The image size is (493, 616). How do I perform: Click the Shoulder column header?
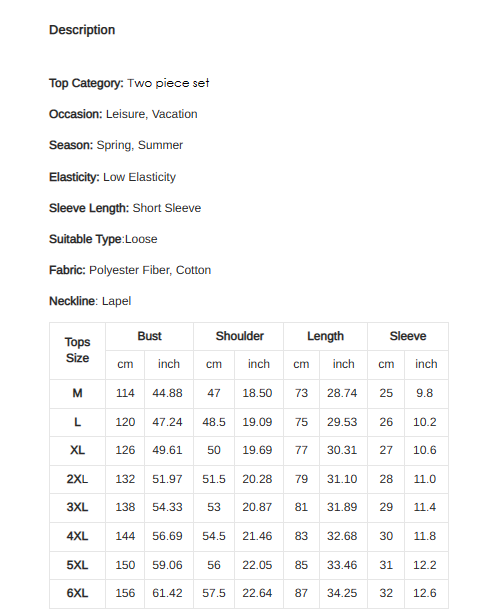(x=239, y=336)
